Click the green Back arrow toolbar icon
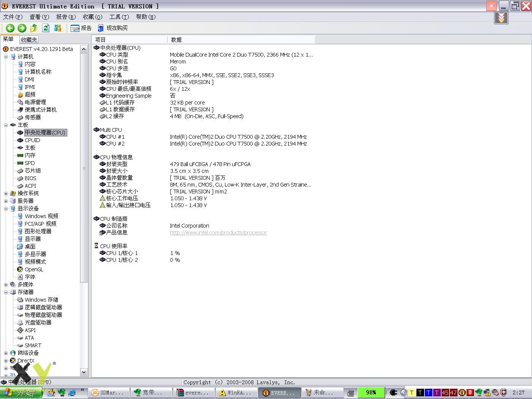 point(10,28)
